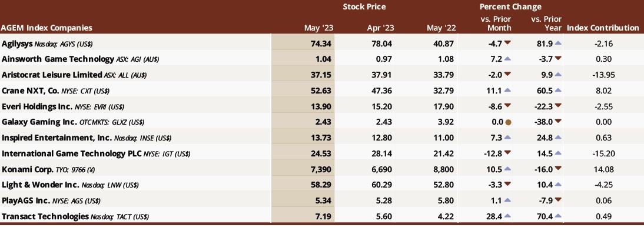Image resolution: width=644 pixels, height=228 pixels.
Task: Click the up arrow beside Agilysys 81.9
Action: (x=559, y=43)
